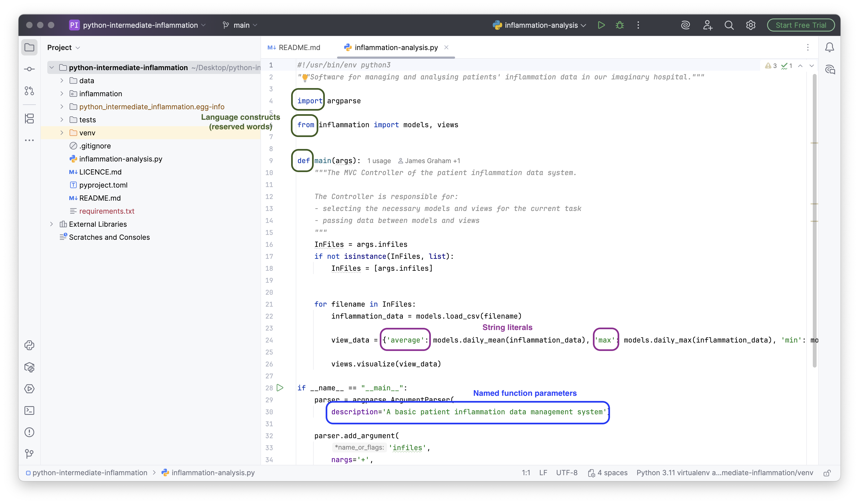Open the Python Packages tool window
The height and width of the screenshot is (504, 859).
point(29,367)
